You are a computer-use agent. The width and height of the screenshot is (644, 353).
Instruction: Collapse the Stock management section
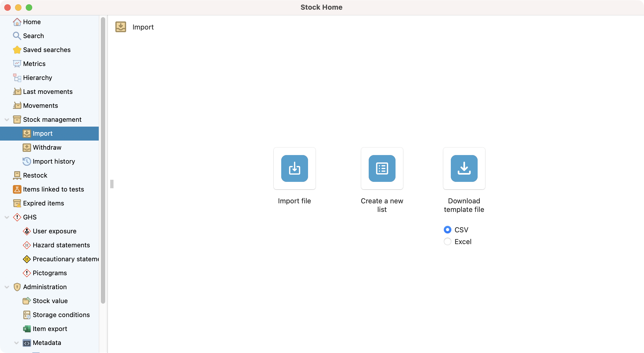[x=7, y=120]
